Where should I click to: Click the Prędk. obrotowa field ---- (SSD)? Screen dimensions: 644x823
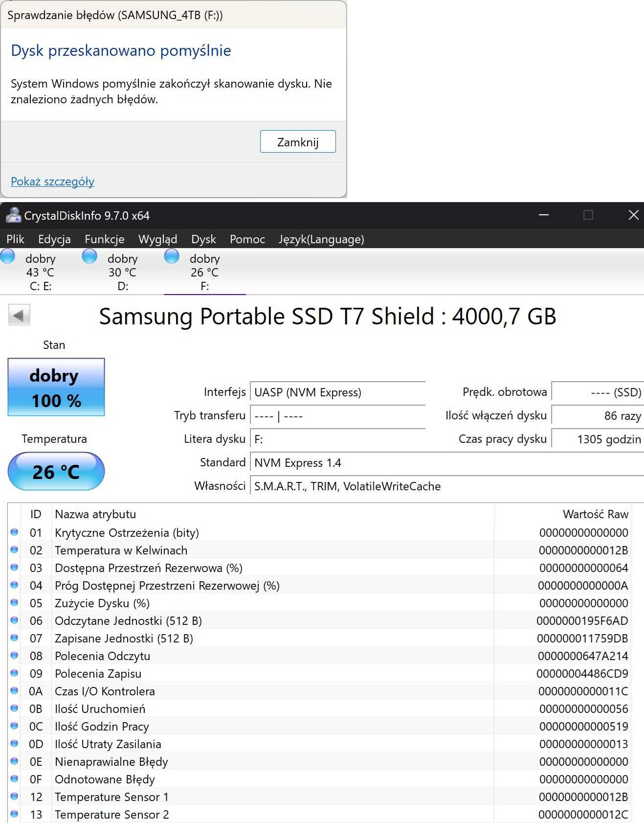pyautogui.click(x=598, y=392)
